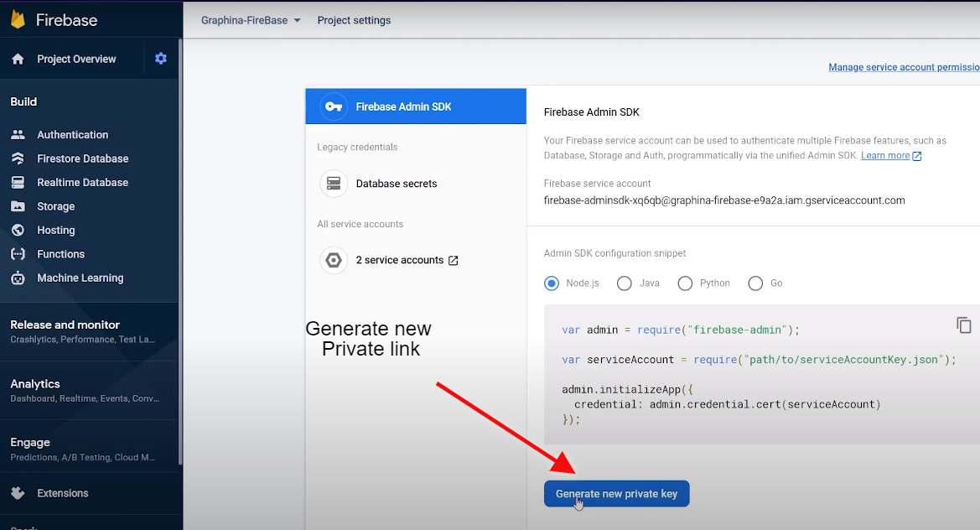Viewport: 980px width, 530px height.
Task: Select the Go radio button
Action: (x=755, y=283)
